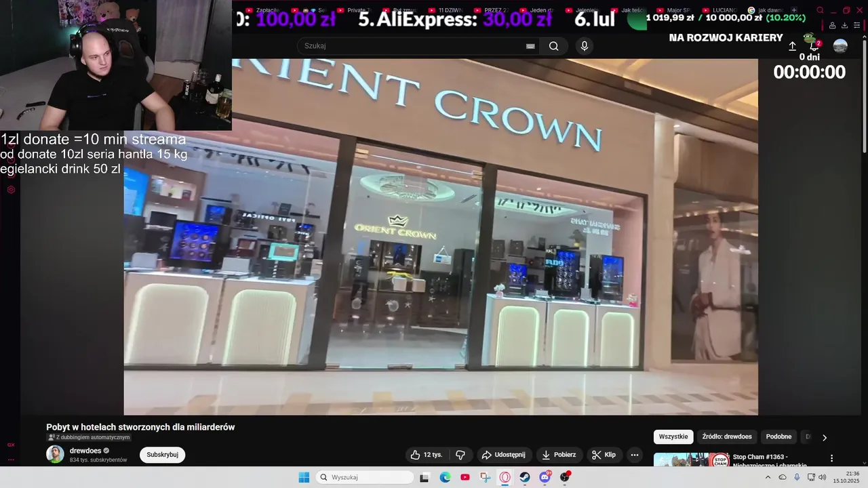868x488 pixels.
Task: Select the Wszystkie filter chip
Action: click(x=673, y=436)
